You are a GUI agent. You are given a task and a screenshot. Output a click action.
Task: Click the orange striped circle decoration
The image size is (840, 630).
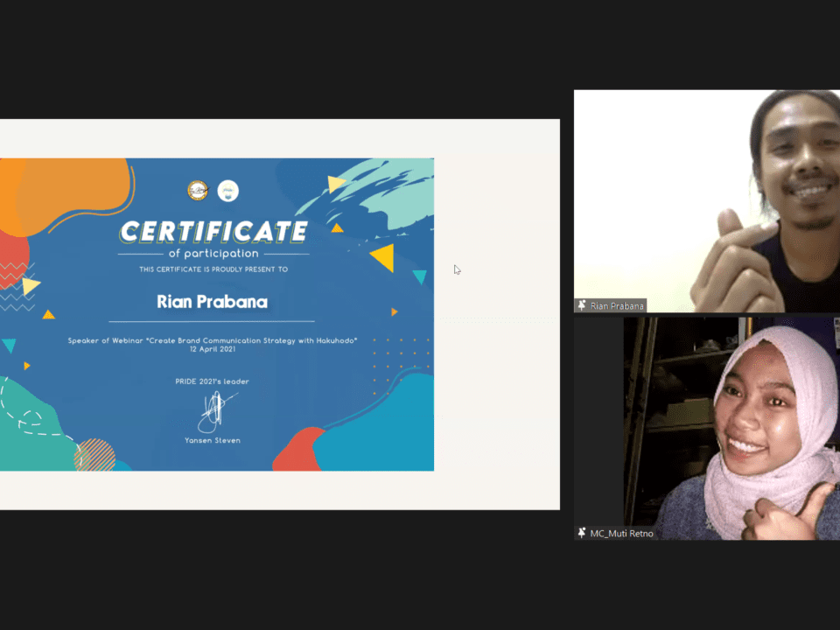94,455
